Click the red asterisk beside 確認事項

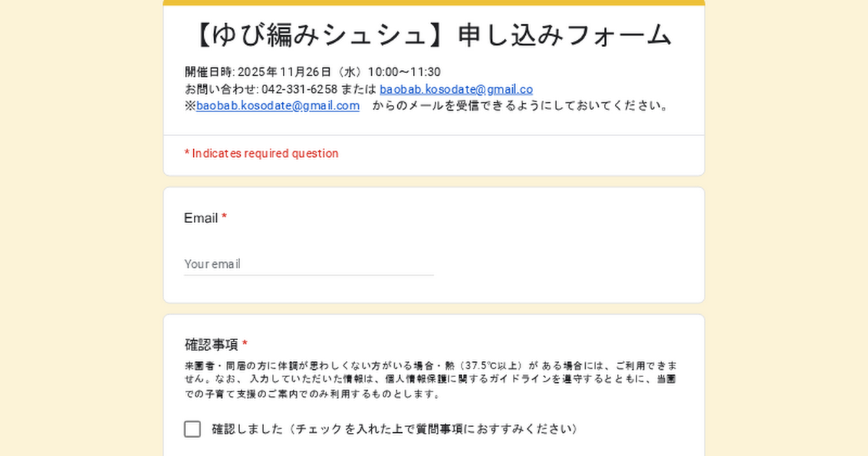point(245,345)
